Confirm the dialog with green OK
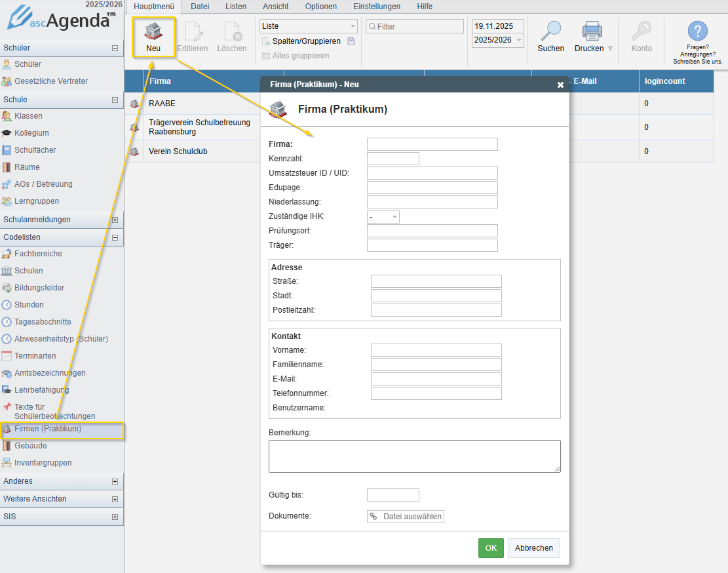Screen dimensions: 728x573 click(491, 548)
